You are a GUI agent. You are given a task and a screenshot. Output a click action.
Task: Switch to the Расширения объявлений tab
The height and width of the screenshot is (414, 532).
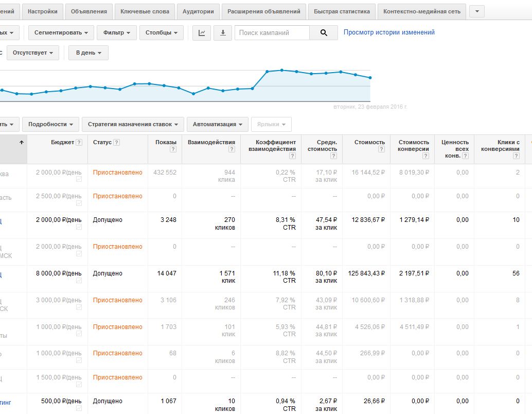[x=263, y=11]
